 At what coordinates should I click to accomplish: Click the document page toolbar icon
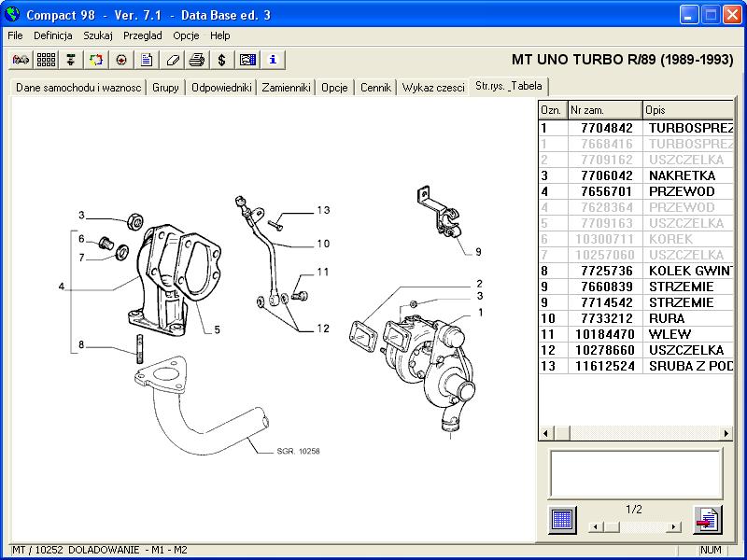coord(147,60)
